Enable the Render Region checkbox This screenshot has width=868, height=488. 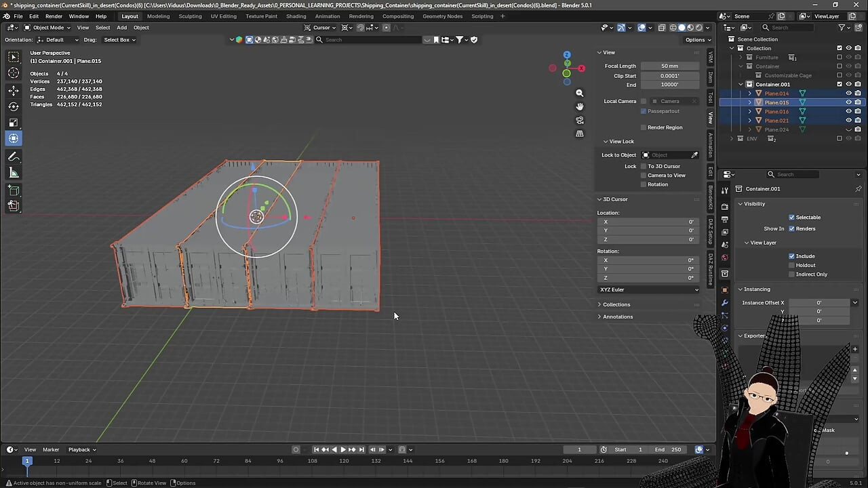(644, 127)
